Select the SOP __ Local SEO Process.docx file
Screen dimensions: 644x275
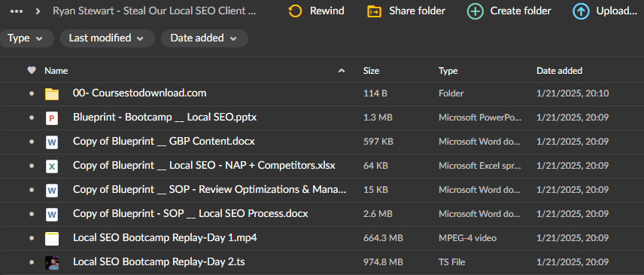point(190,214)
